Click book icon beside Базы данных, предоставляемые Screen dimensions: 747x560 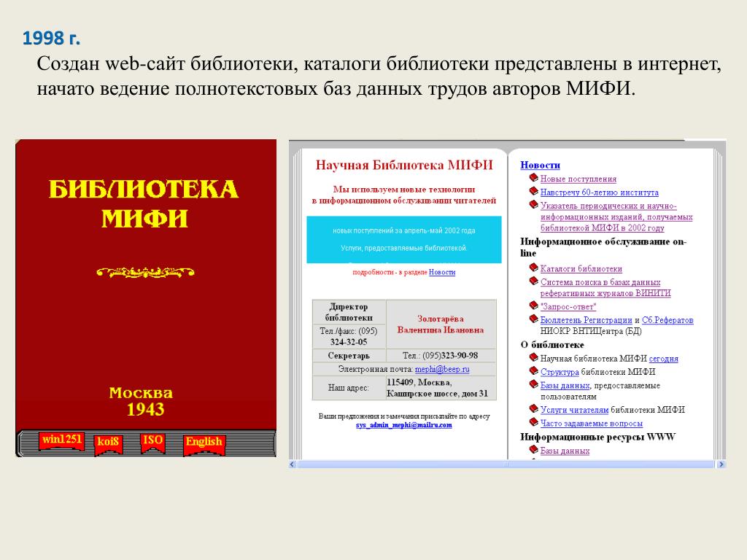[x=533, y=384]
